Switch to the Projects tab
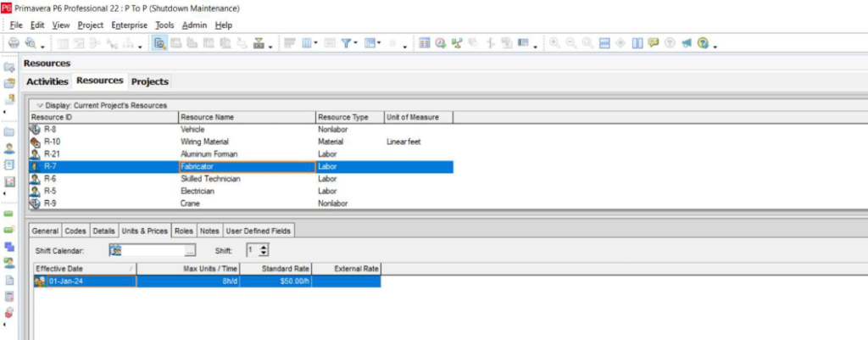 click(149, 81)
